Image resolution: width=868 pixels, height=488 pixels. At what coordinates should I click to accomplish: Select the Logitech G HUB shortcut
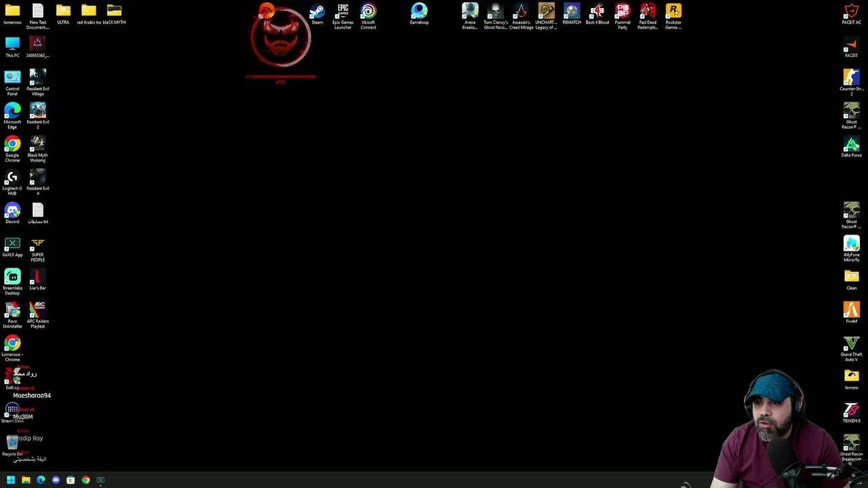(12, 183)
